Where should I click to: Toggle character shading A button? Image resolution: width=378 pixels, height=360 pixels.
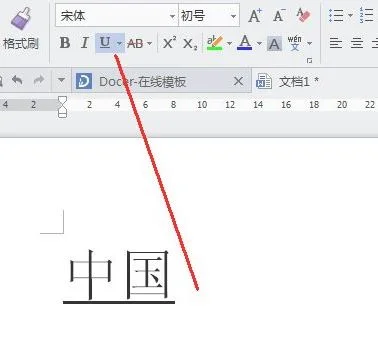(x=274, y=44)
